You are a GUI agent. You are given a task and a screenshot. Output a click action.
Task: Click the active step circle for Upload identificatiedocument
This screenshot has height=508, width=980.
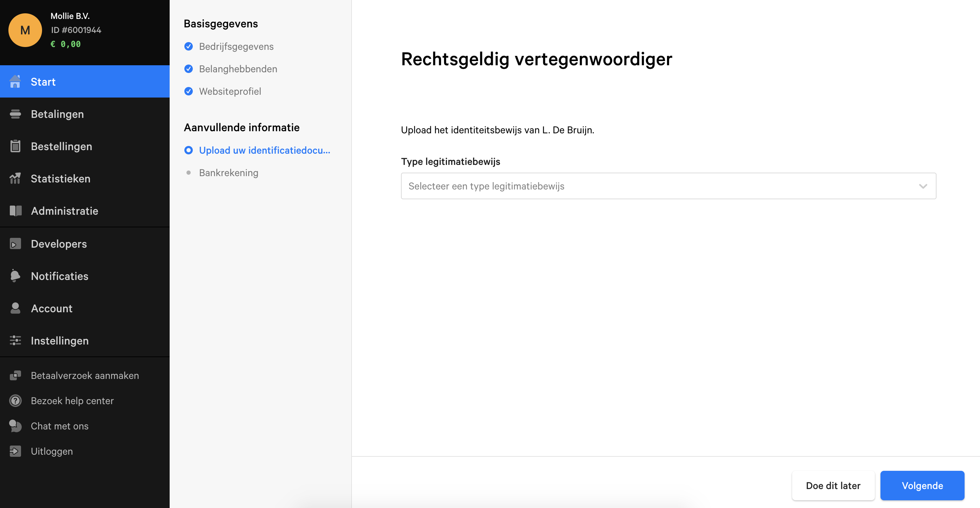coord(188,151)
